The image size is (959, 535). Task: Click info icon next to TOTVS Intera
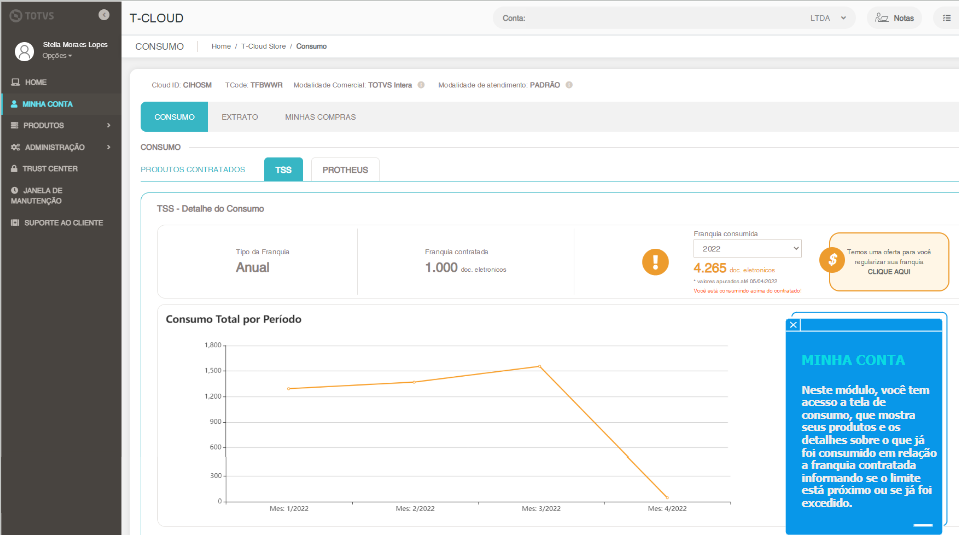[x=421, y=85]
